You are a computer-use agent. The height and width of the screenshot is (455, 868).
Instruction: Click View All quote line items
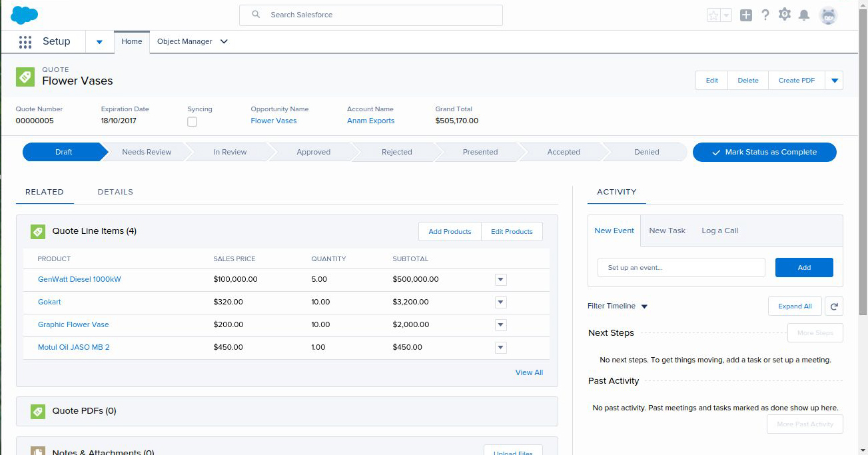pos(529,372)
